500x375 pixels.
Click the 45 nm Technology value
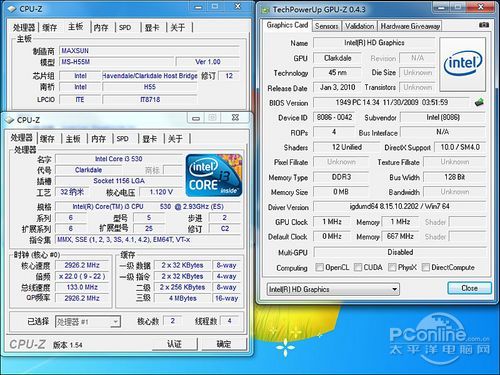point(337,72)
